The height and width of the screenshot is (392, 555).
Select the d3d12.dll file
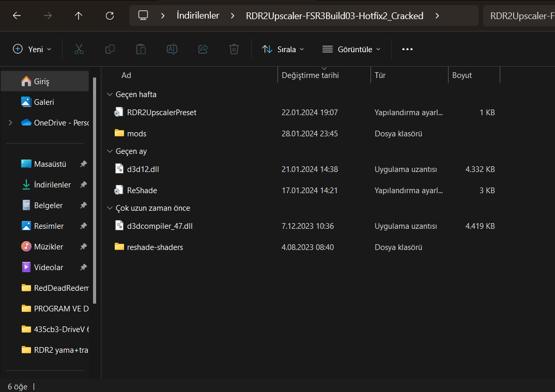click(x=140, y=169)
